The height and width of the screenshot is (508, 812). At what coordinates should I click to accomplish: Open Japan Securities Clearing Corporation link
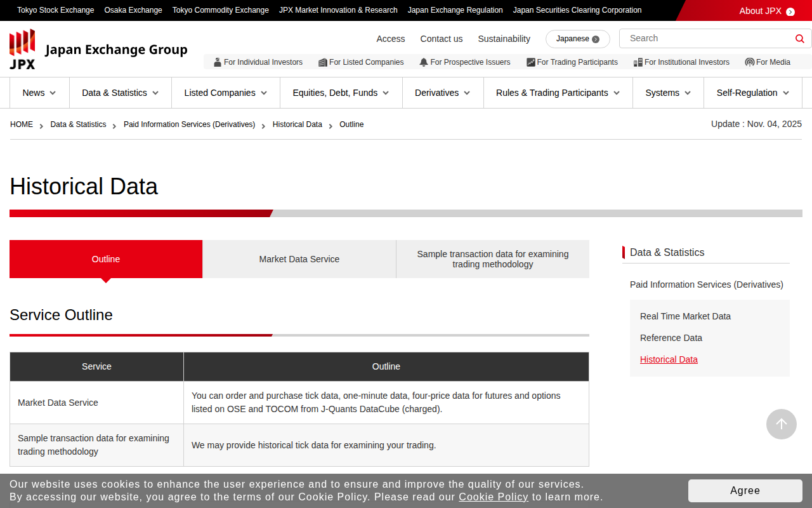tap(577, 10)
